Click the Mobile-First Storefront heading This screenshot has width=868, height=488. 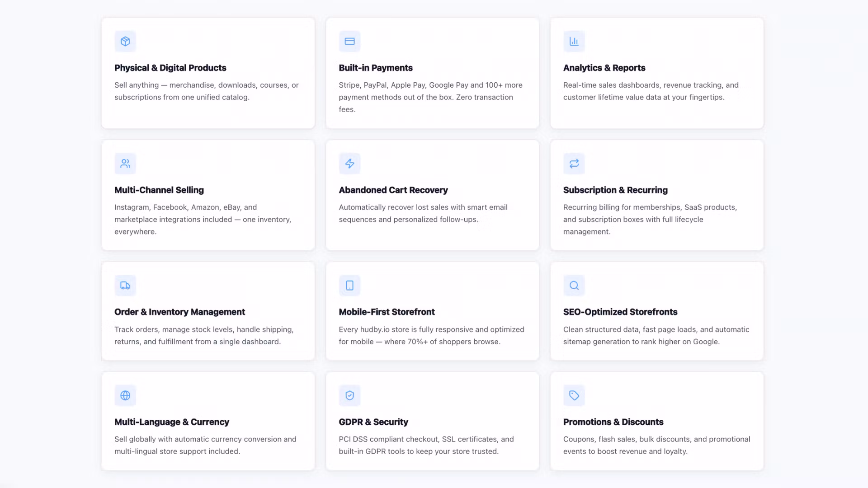387,312
